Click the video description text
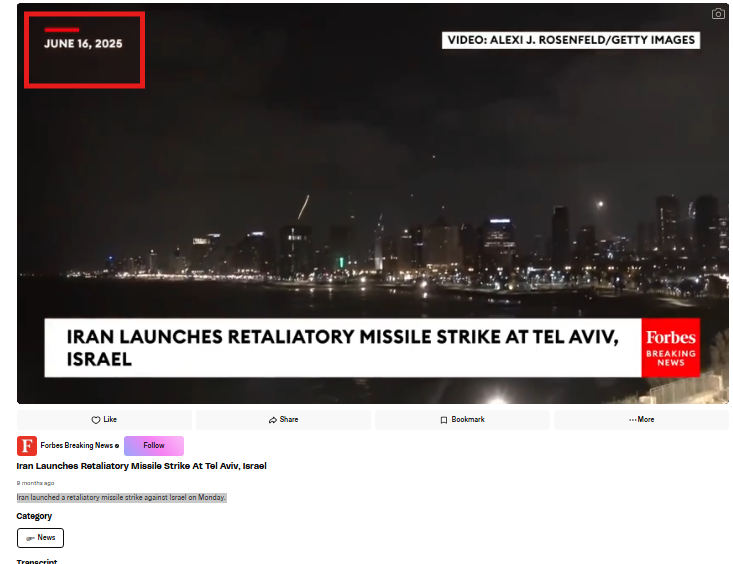This screenshot has height=564, width=733. [x=121, y=497]
